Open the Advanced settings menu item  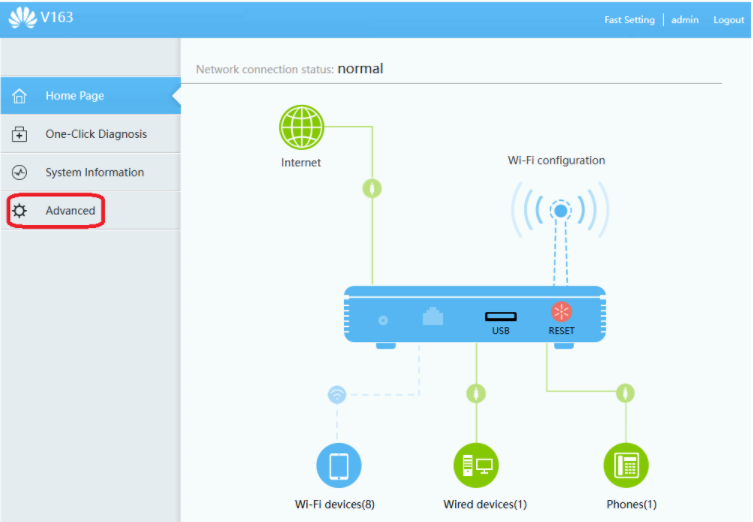click(x=91, y=211)
